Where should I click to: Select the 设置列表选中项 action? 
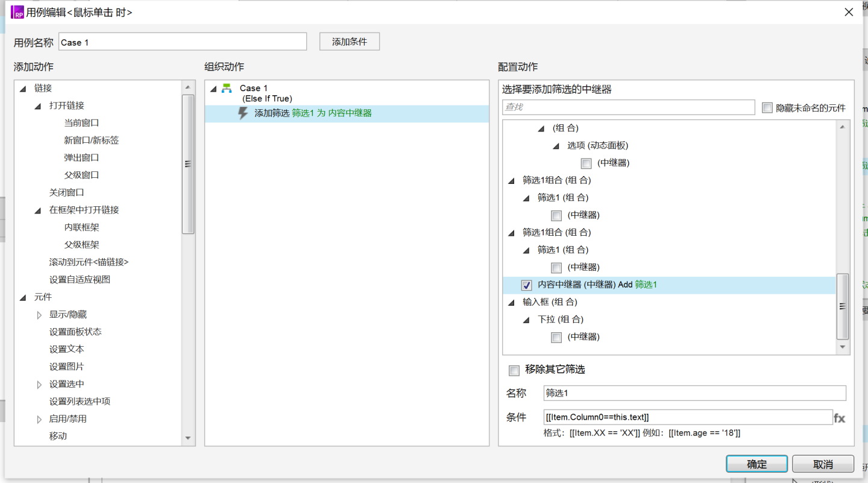pyautogui.click(x=80, y=402)
